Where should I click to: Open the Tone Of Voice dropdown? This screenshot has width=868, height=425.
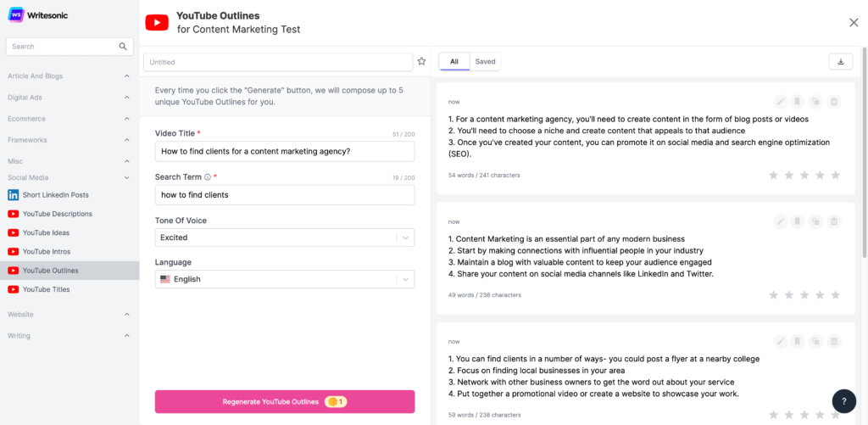285,238
